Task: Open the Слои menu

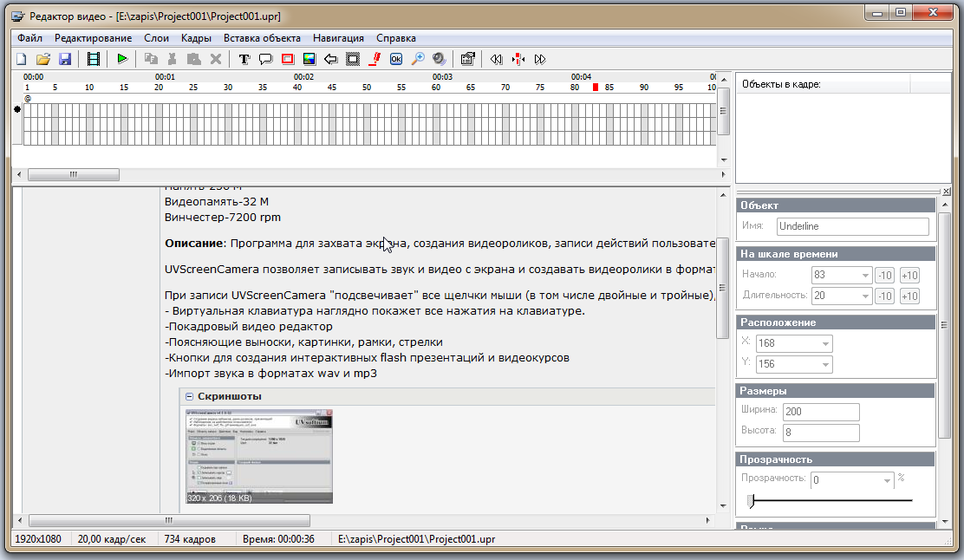Action: click(156, 38)
